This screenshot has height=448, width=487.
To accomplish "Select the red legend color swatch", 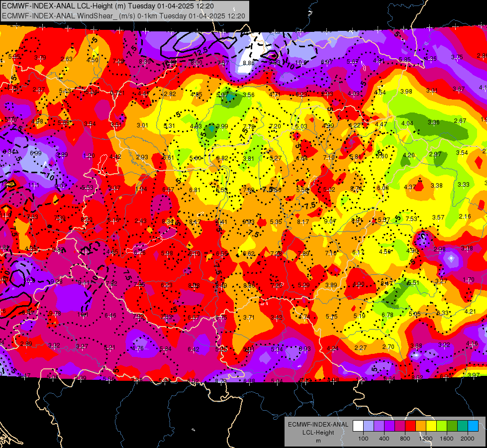I will click(x=410, y=426).
